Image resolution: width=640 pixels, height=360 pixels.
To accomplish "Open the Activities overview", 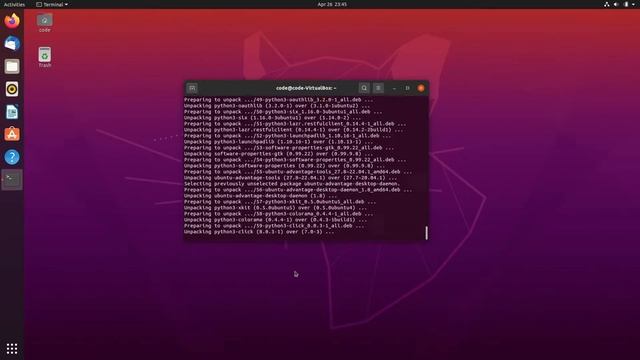I will (14, 4).
